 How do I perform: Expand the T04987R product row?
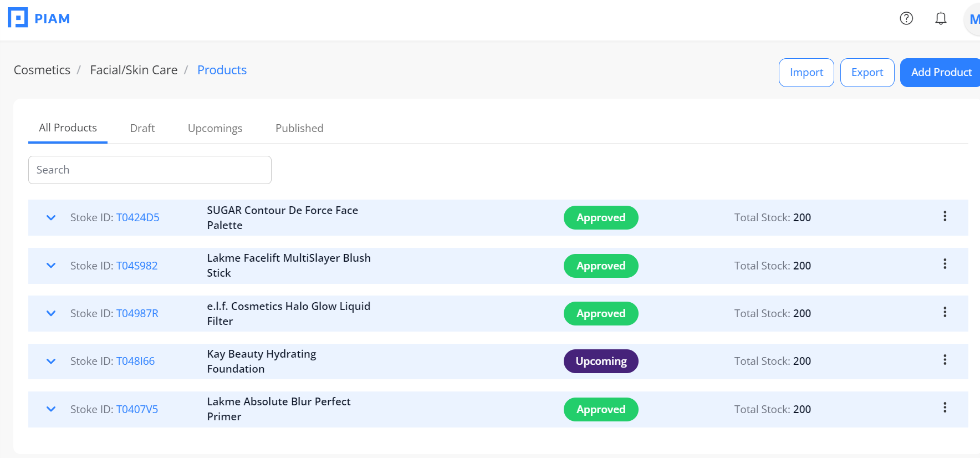tap(51, 313)
